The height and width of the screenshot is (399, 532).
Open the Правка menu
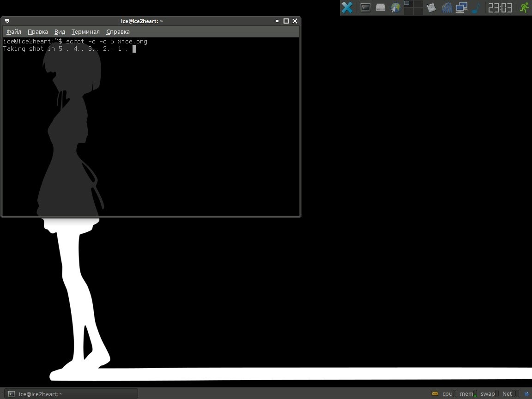tap(38, 31)
